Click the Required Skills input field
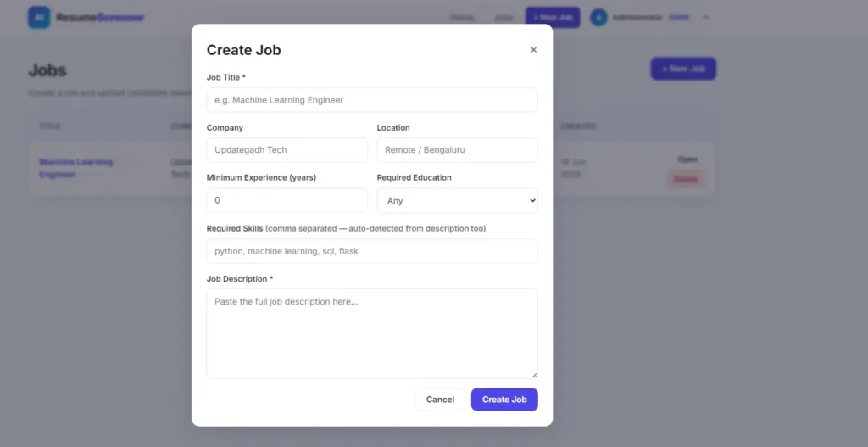 (x=372, y=251)
